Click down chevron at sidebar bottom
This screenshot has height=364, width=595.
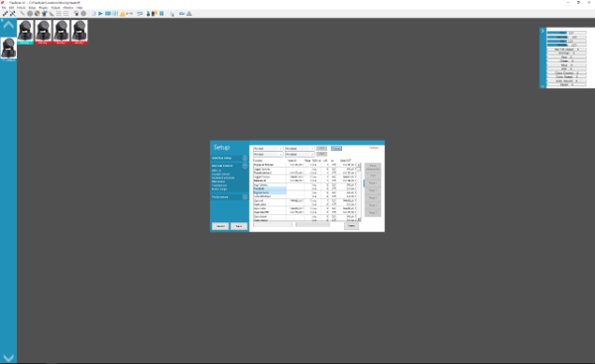[8, 358]
